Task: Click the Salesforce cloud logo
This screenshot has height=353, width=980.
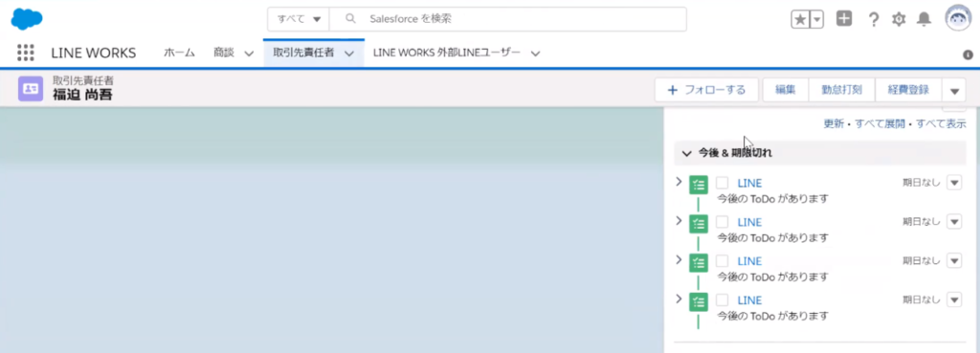Action: [26, 19]
